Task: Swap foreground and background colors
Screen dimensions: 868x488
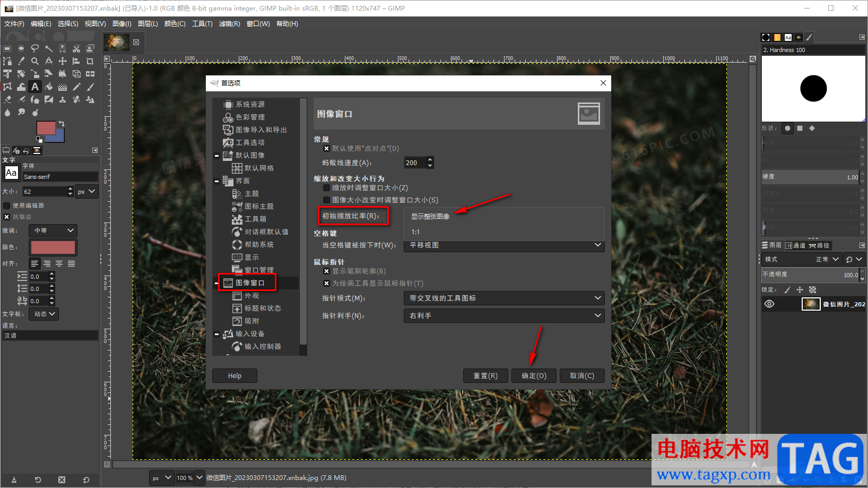Action: point(62,124)
